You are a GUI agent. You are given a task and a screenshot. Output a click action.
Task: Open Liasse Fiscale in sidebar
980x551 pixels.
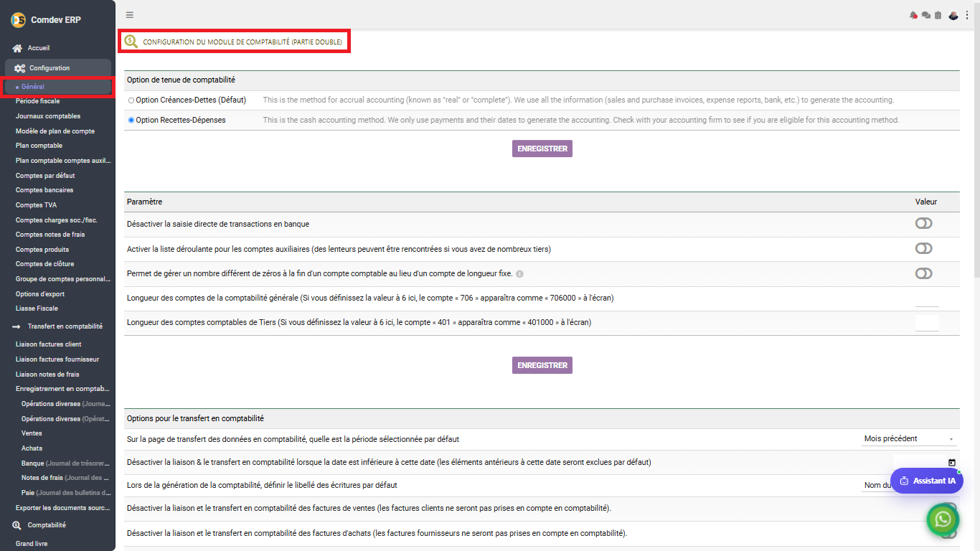click(37, 309)
